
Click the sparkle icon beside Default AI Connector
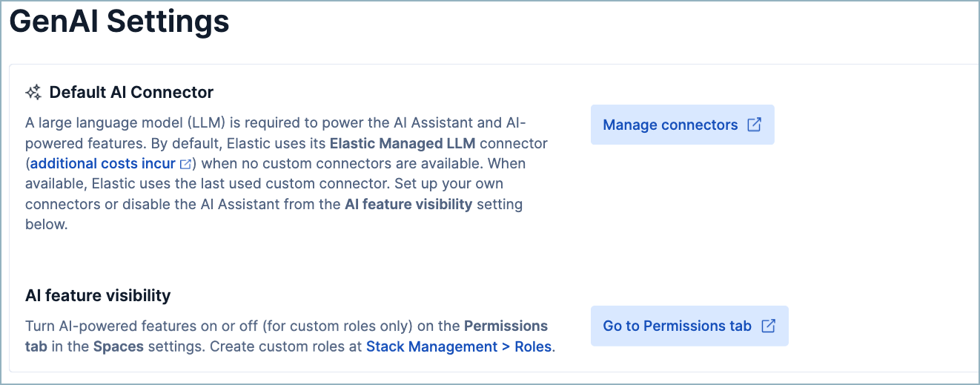pos(33,93)
